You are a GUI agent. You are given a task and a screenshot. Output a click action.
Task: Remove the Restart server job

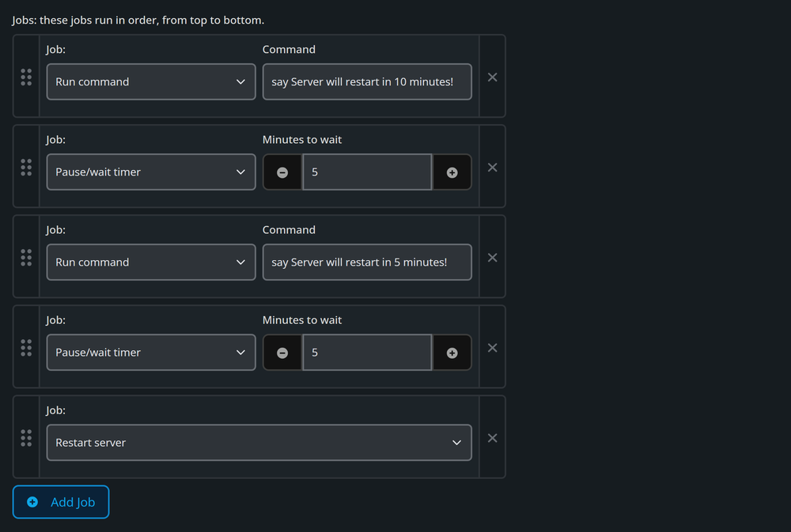(x=492, y=438)
